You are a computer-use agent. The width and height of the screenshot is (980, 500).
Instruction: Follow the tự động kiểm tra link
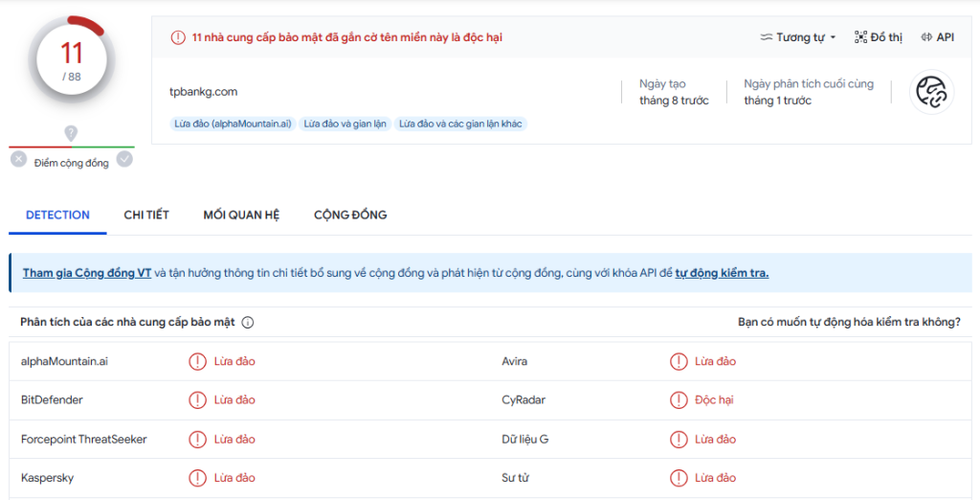point(722,273)
